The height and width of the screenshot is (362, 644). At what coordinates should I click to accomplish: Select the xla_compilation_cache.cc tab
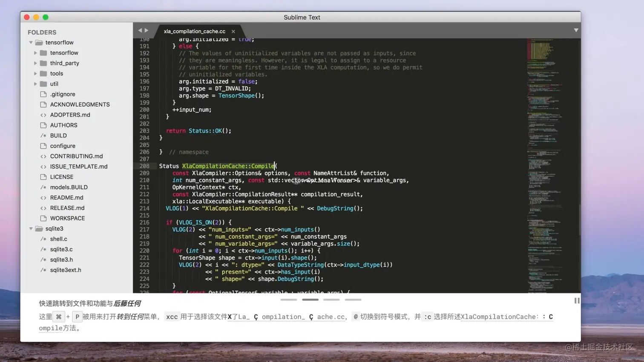pyautogui.click(x=195, y=31)
